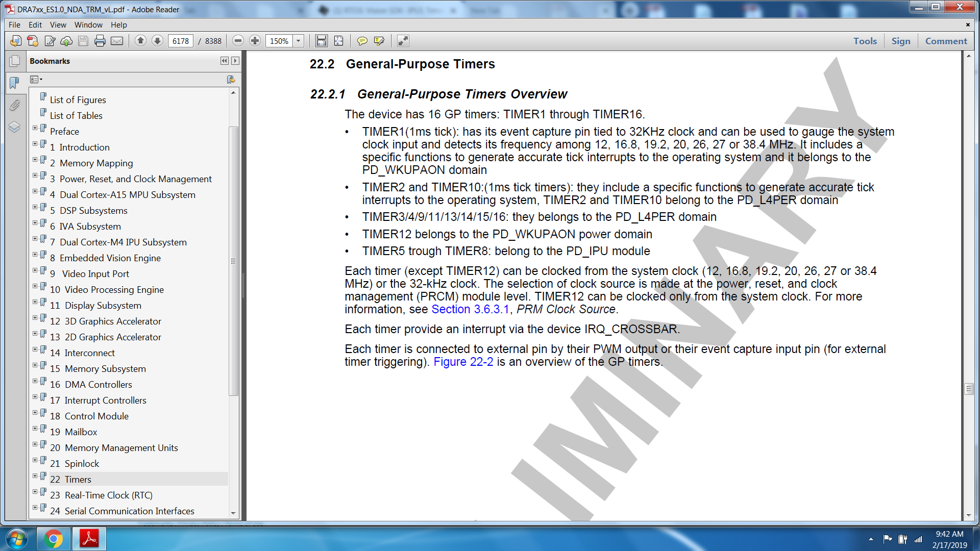Click the Create PDF online icon
This screenshot has width=980, height=551.
33,41
